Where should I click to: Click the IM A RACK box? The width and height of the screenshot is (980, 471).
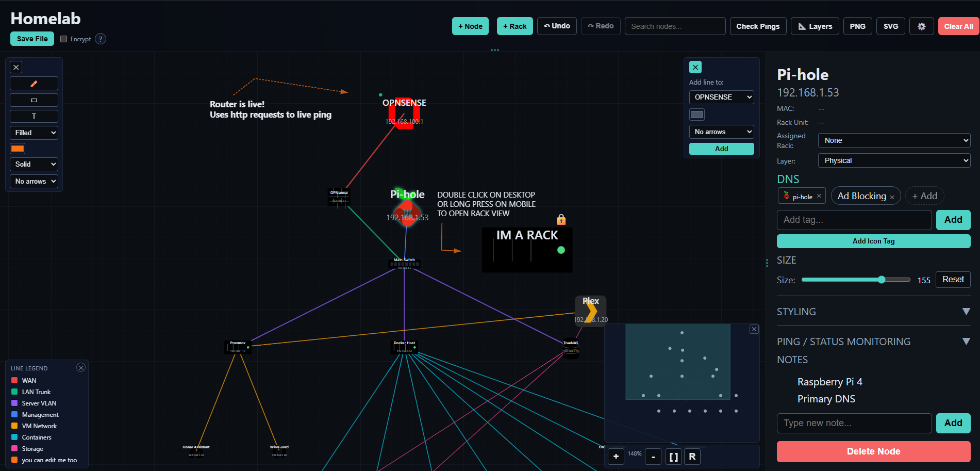pos(527,250)
